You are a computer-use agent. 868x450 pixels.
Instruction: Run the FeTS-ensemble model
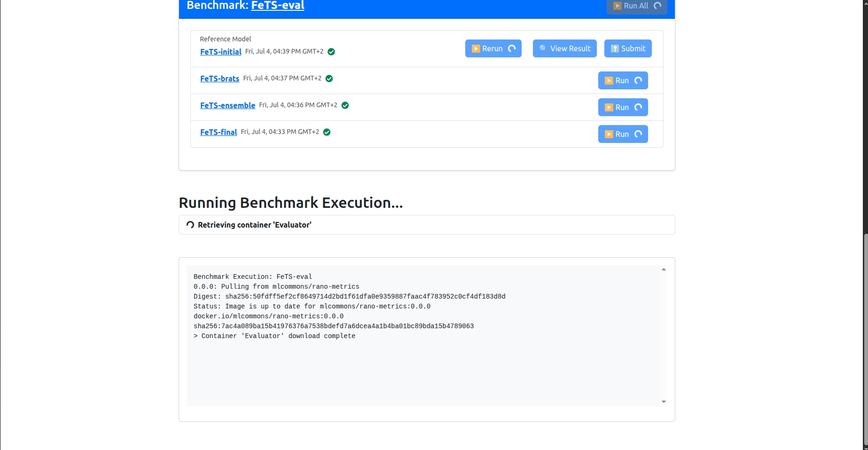click(x=623, y=107)
